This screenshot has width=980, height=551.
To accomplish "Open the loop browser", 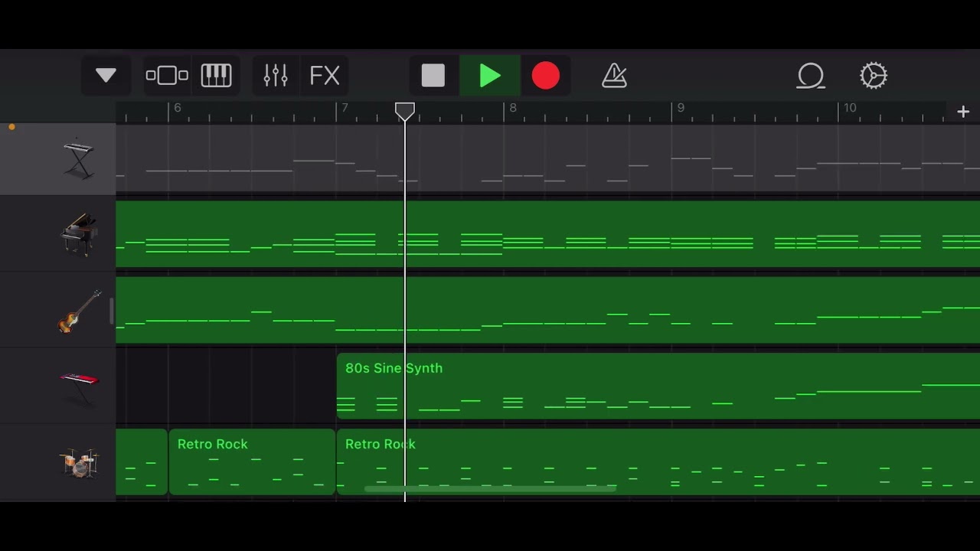I will coord(811,76).
